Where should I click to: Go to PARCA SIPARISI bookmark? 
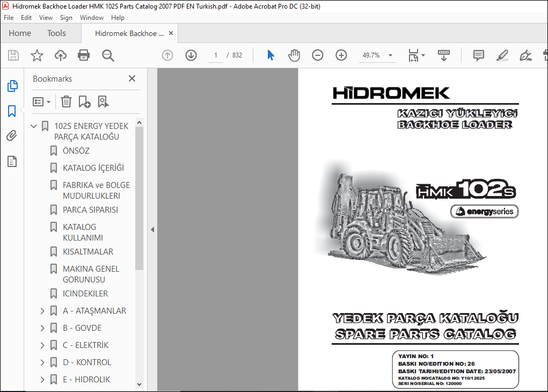91,210
